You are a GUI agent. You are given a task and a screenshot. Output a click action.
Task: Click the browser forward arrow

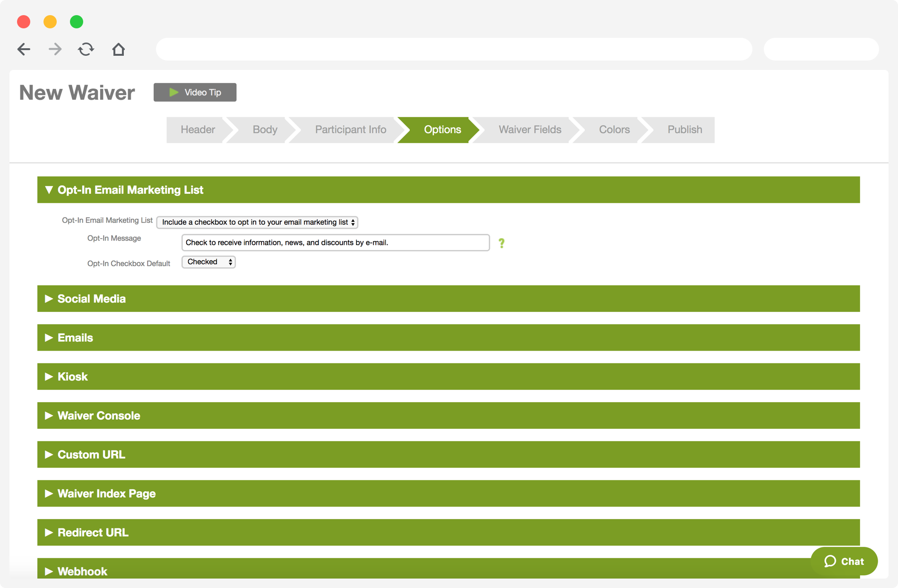(55, 49)
